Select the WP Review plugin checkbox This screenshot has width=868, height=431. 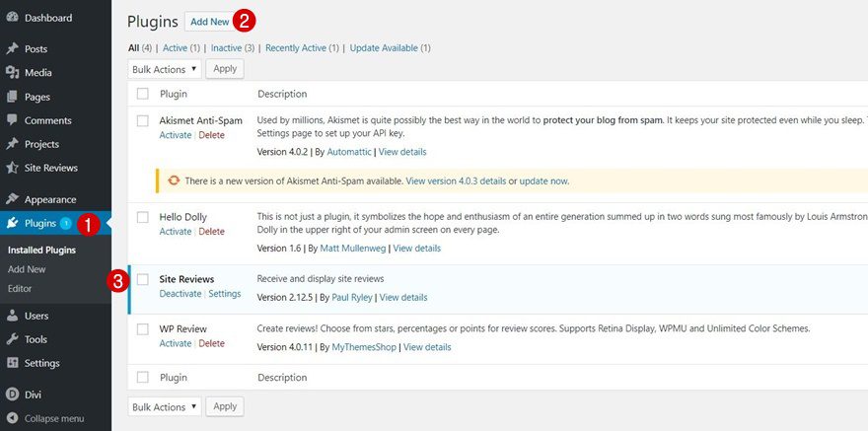[143, 329]
